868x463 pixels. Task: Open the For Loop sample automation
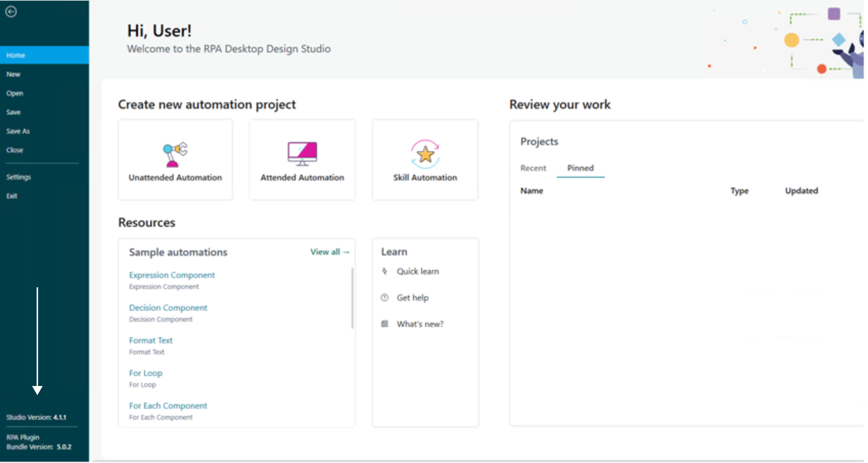[146, 373]
